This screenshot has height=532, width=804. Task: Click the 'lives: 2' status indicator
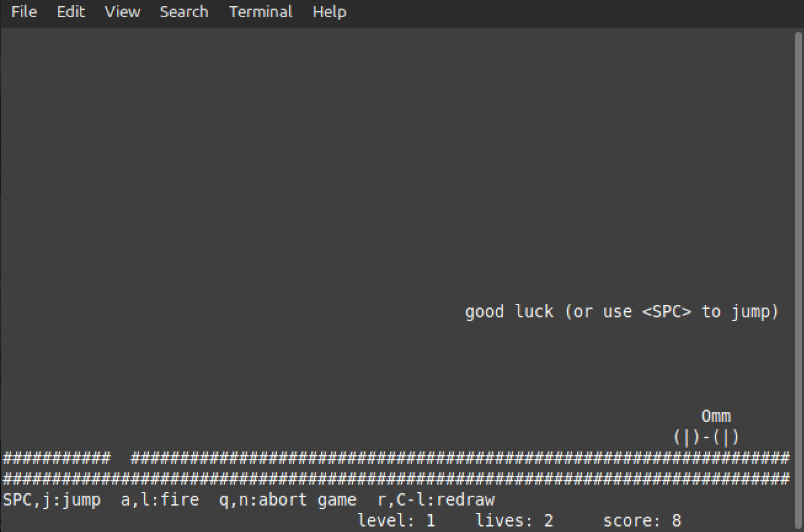pos(514,521)
